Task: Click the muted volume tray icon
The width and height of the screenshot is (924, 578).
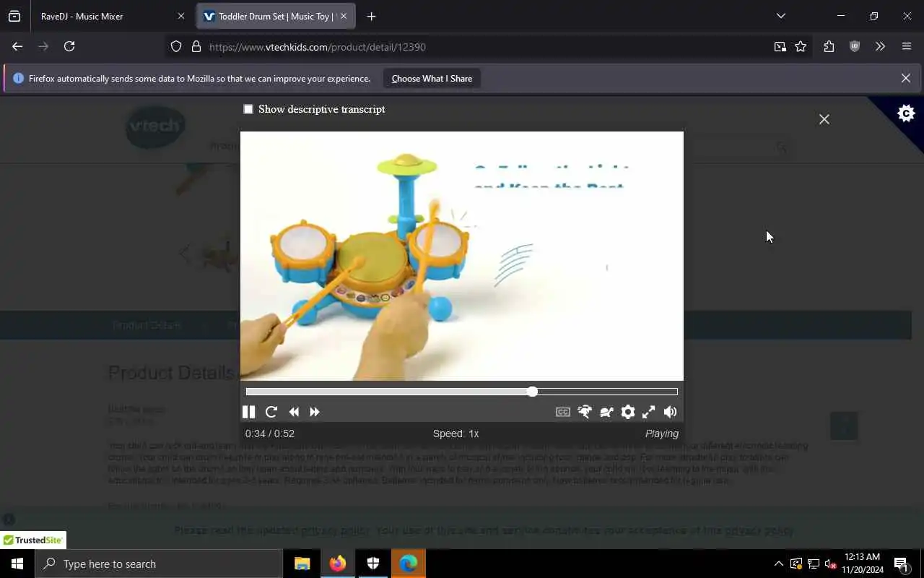Action: tap(830, 564)
